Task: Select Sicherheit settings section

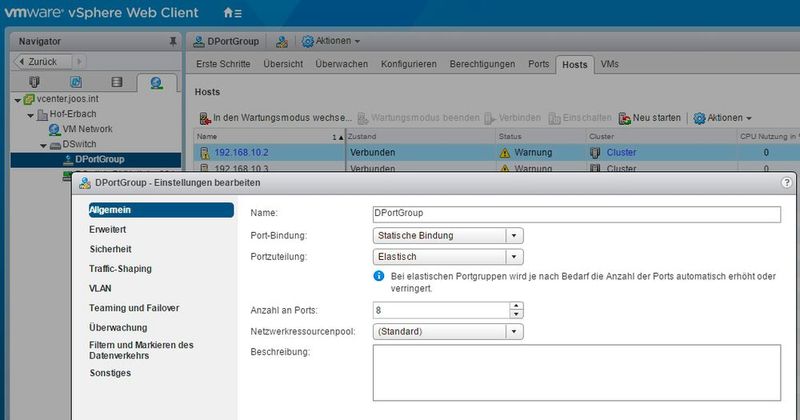Action: (x=110, y=249)
